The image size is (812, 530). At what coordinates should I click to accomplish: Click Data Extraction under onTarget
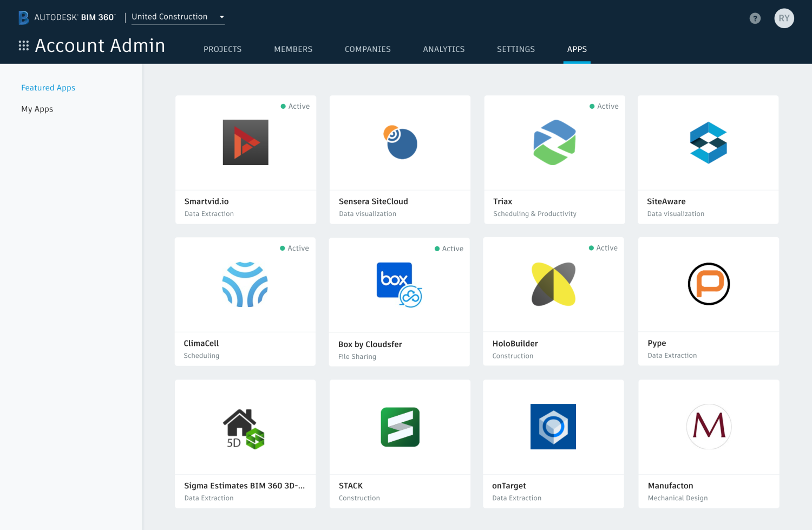517,498
